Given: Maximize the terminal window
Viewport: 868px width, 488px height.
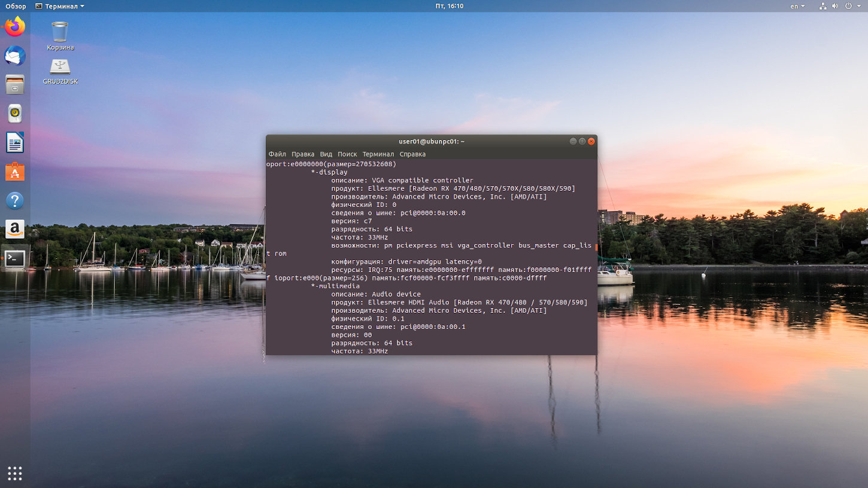Looking at the screenshot, I should click(582, 141).
